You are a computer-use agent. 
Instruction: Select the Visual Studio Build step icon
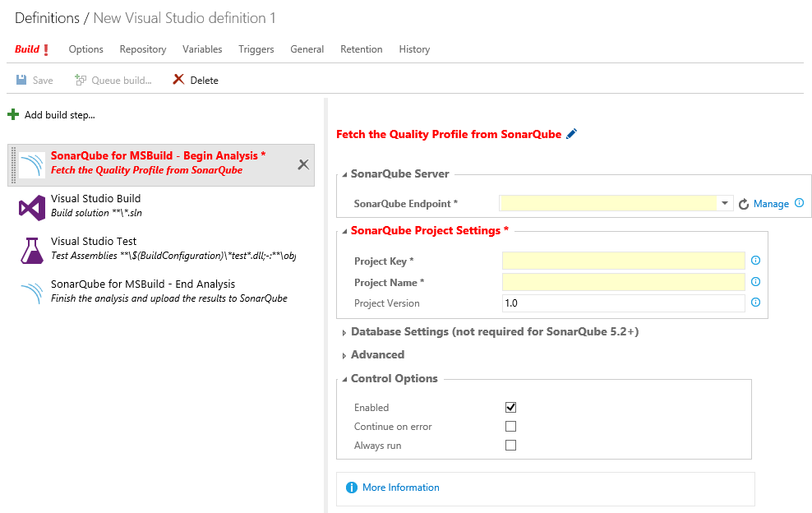[32, 207]
